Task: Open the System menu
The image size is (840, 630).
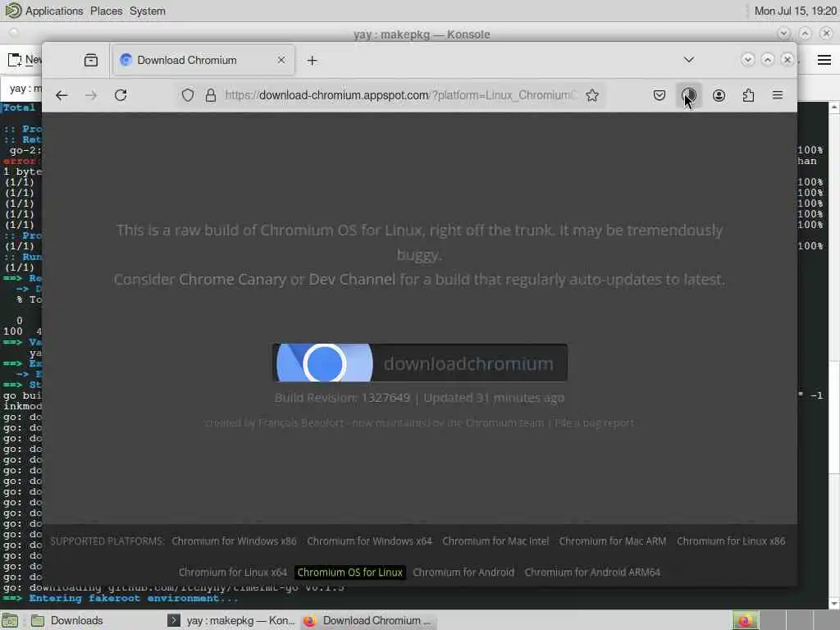Action: [x=148, y=11]
